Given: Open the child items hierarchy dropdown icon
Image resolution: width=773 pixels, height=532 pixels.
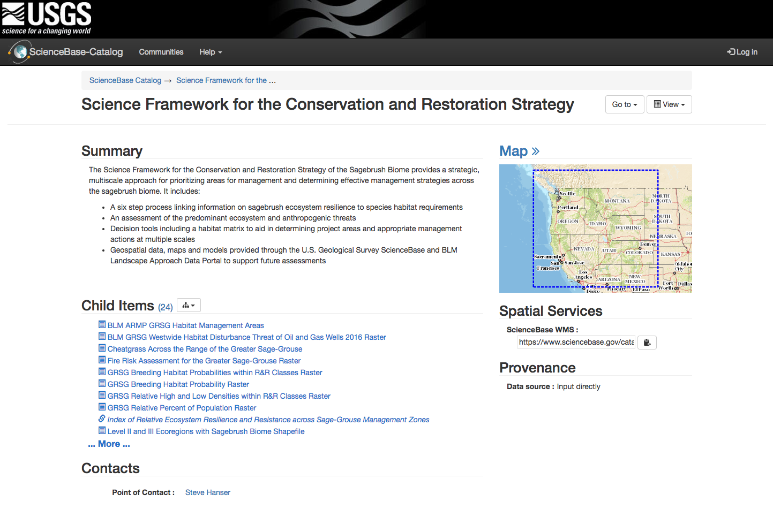Looking at the screenshot, I should click(x=189, y=305).
